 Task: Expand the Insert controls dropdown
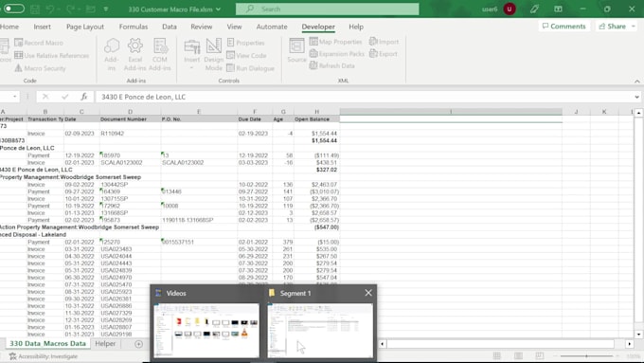tap(192, 68)
